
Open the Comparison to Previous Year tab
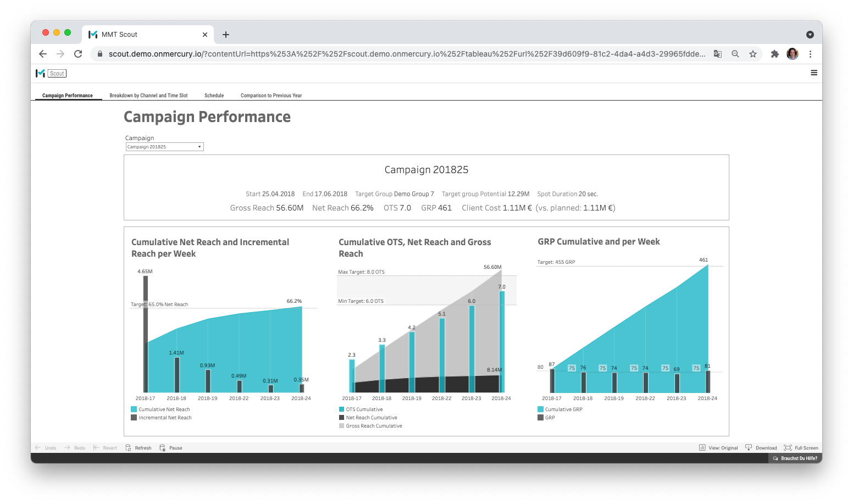click(271, 95)
